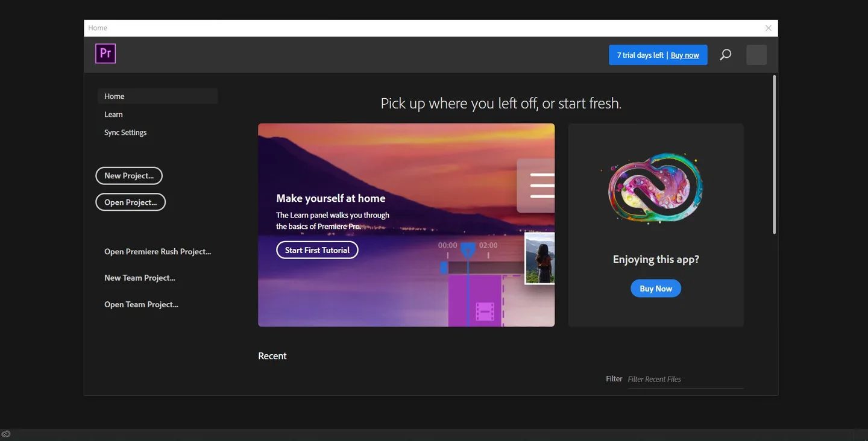
Task: Click the Open Project... button
Action: pyautogui.click(x=130, y=202)
